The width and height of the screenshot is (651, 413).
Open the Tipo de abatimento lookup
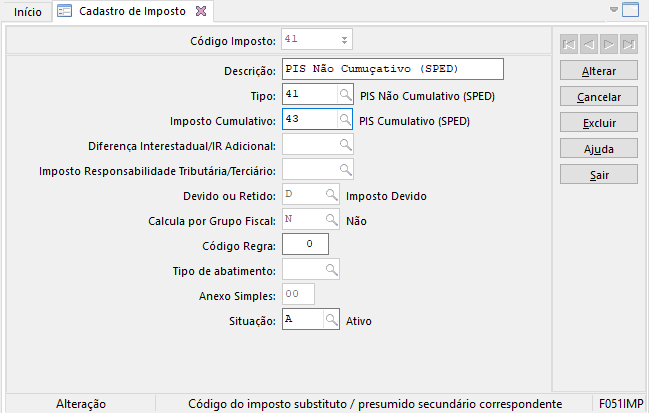click(329, 270)
